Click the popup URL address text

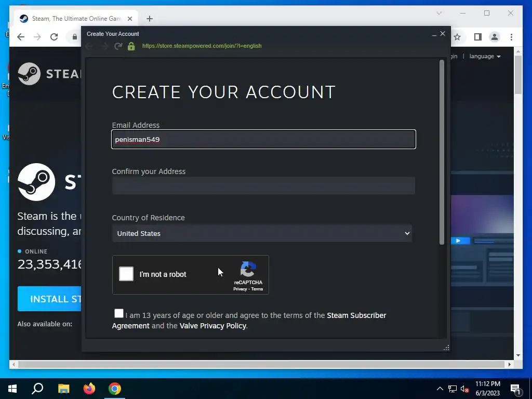[x=202, y=46]
